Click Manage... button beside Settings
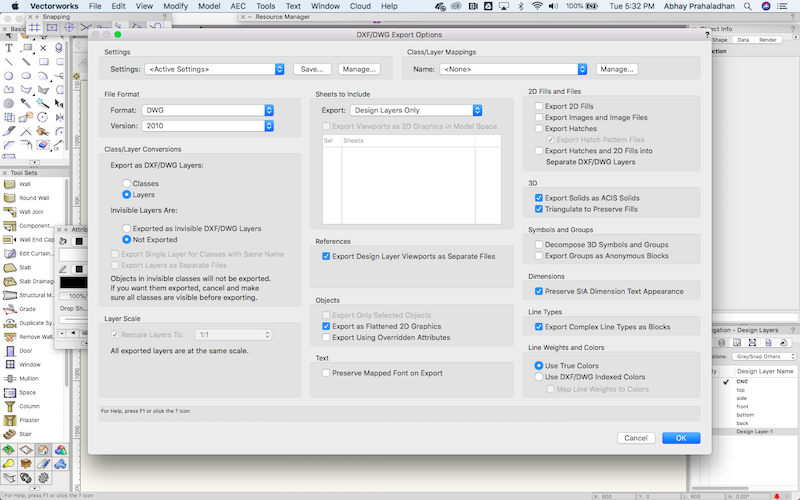The height and width of the screenshot is (500, 800). 359,69
